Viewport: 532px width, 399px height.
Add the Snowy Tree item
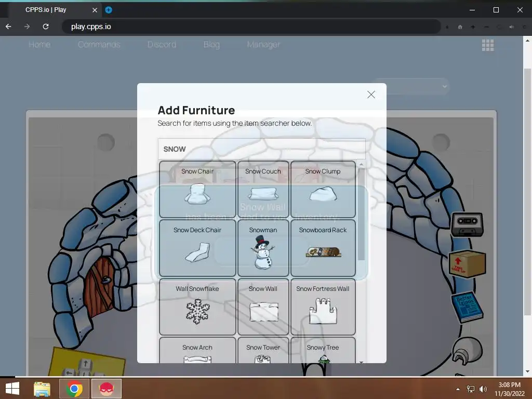pyautogui.click(x=323, y=350)
